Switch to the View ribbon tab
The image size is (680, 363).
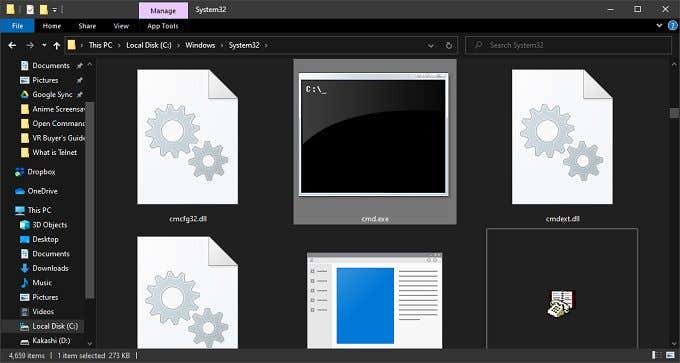pos(121,26)
